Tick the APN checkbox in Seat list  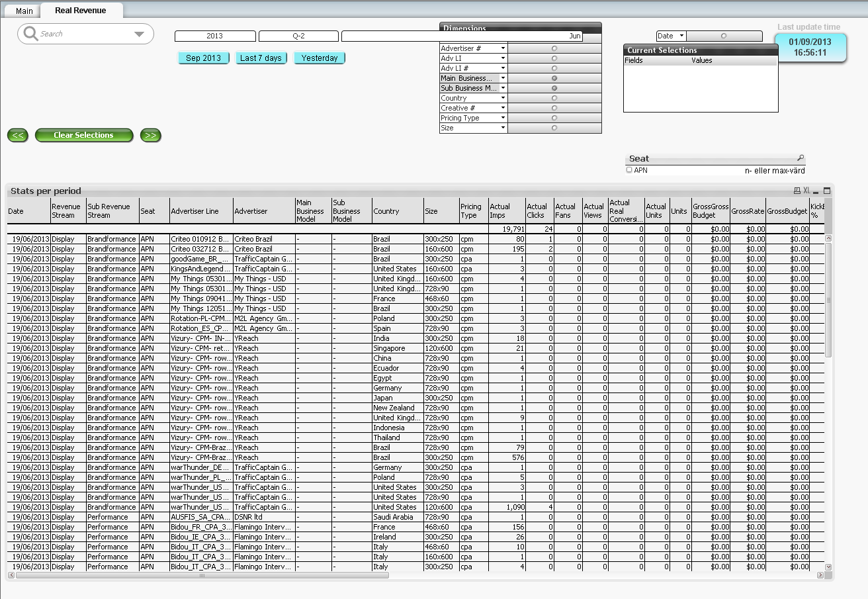[x=629, y=170]
